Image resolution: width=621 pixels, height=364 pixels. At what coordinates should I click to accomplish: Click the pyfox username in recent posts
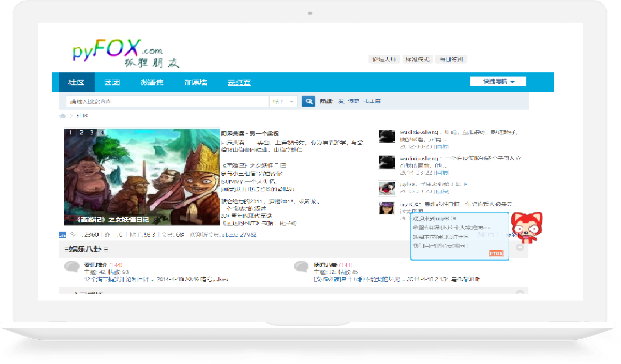pyautogui.click(x=406, y=184)
